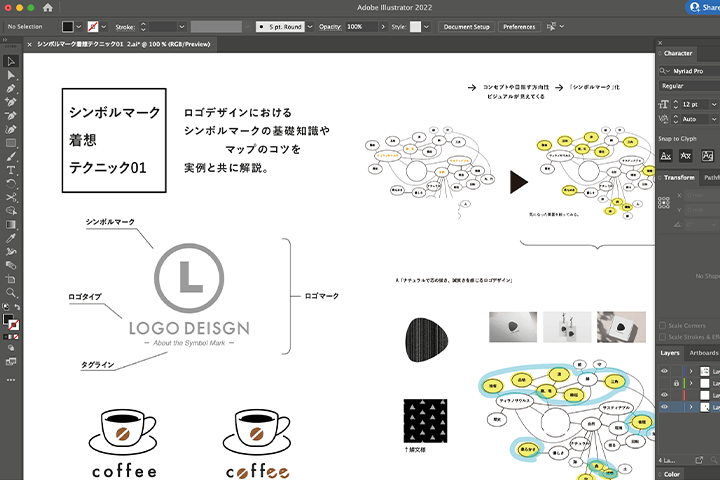The width and height of the screenshot is (720, 480).
Task: Click the Style swatch in control bar
Action: (x=416, y=27)
